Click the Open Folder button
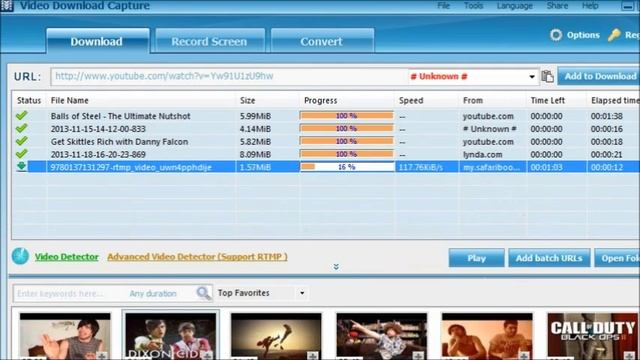 tap(617, 258)
